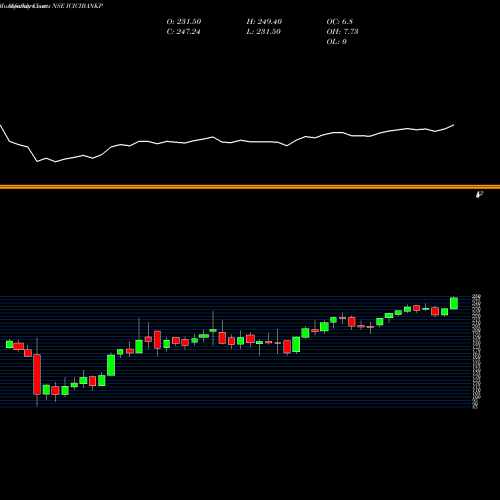Click the high price text "H: 249.40"
The image size is (500, 500).
coord(264,22)
